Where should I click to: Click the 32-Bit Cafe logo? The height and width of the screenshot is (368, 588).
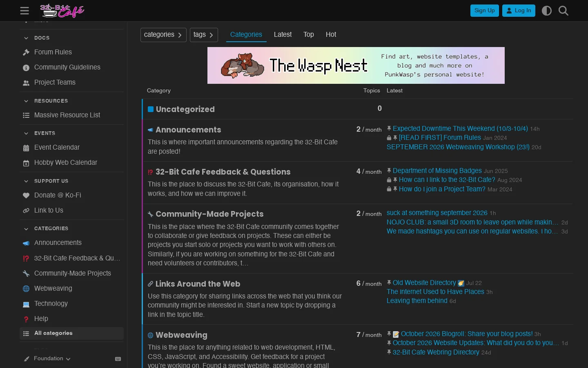pos(62,11)
